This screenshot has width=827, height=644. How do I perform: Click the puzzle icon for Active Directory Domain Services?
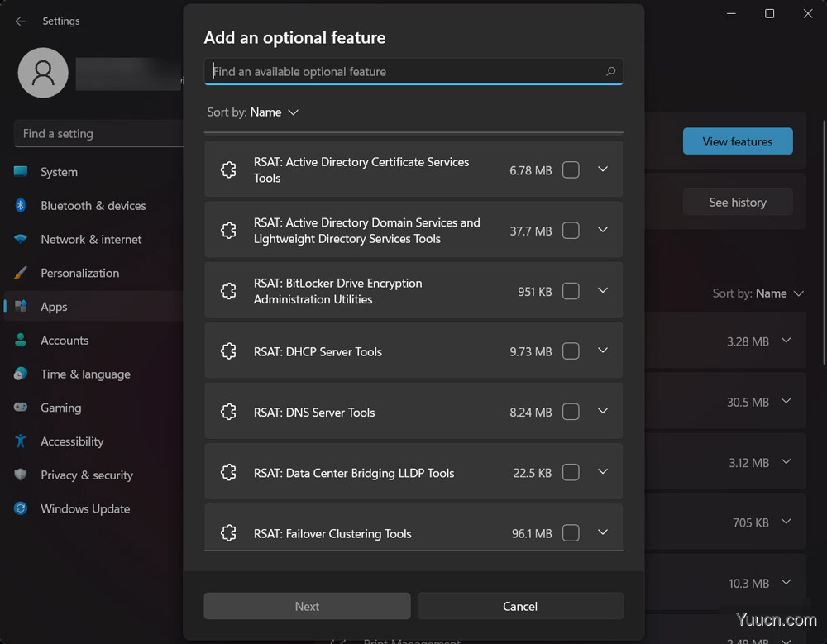point(228,231)
